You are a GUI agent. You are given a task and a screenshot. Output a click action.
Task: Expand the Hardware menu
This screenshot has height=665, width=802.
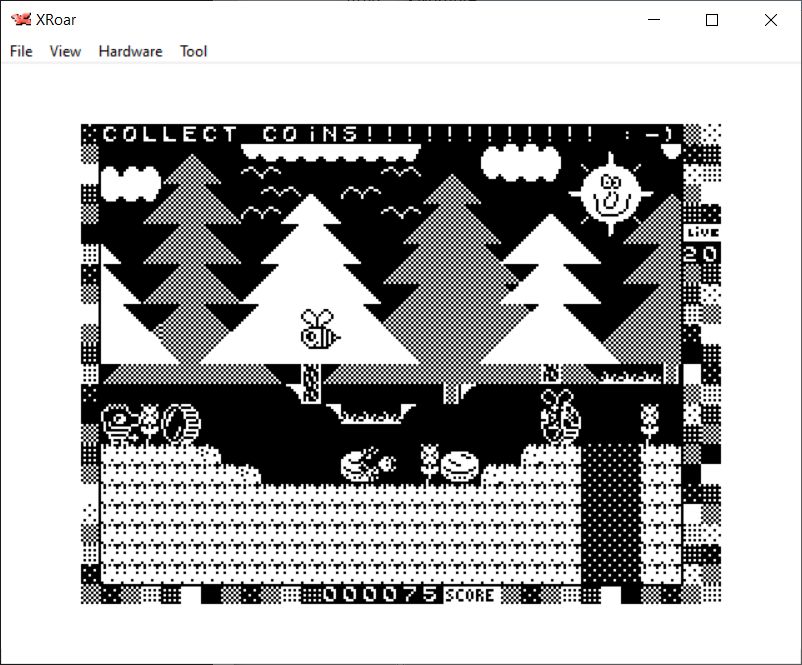[x=130, y=51]
